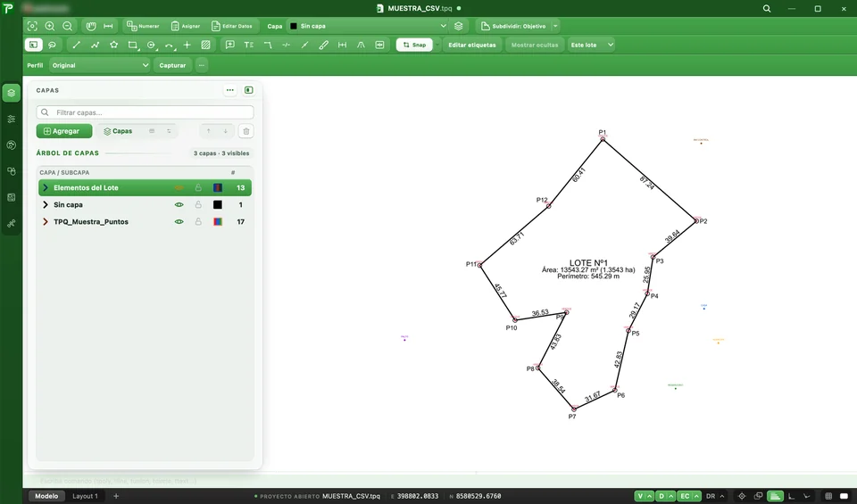The image size is (857, 504).
Task: Click the Agregar layer button
Action: coord(64,131)
